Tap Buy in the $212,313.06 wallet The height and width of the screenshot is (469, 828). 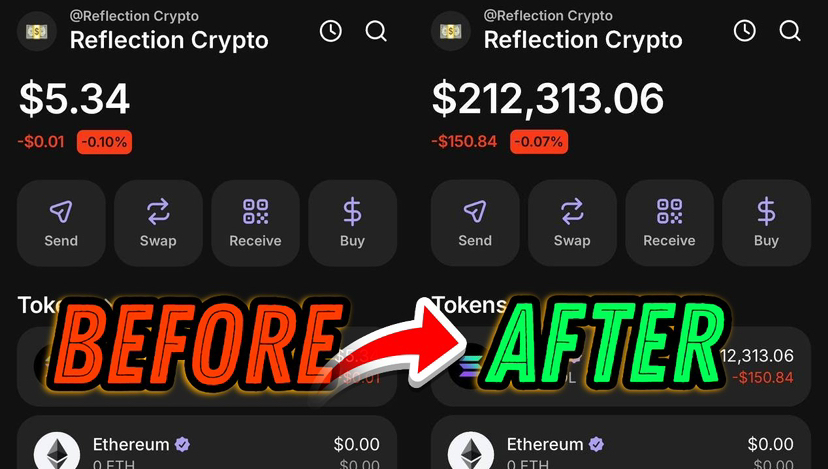click(767, 223)
